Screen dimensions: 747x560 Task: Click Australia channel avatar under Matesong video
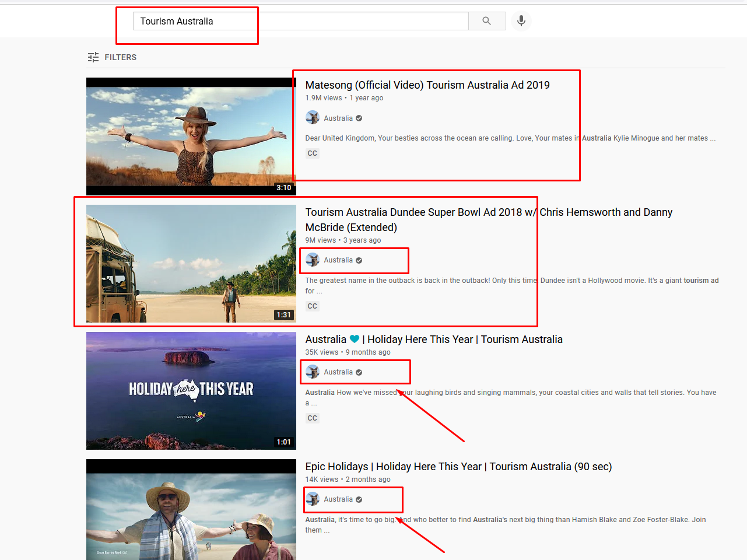pyautogui.click(x=313, y=118)
